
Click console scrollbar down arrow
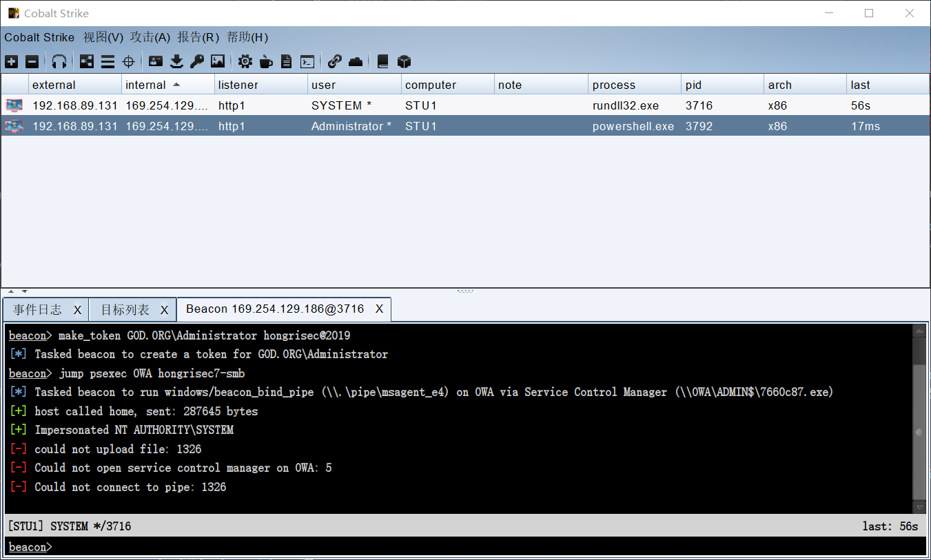(x=919, y=507)
